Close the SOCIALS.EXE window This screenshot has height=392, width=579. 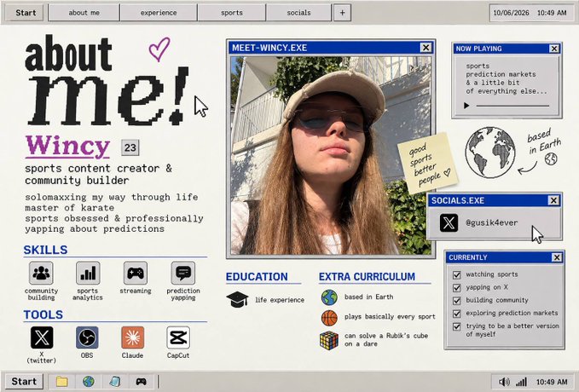(x=553, y=200)
